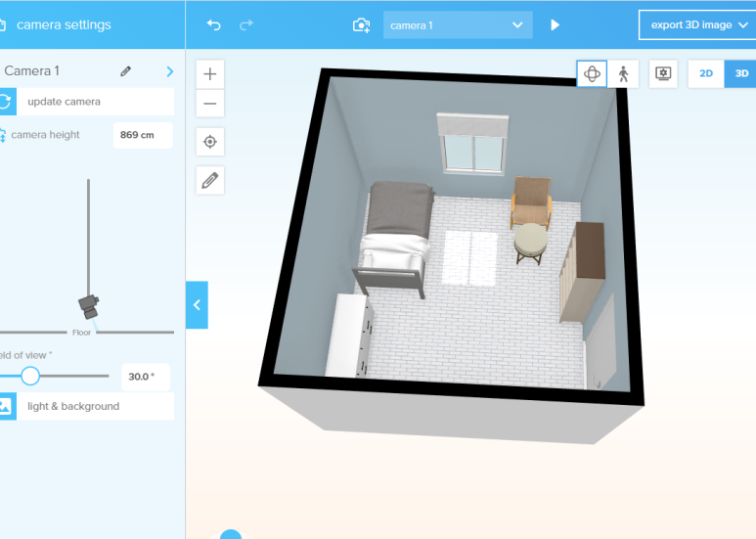Click the field of view slider handle

click(x=30, y=376)
